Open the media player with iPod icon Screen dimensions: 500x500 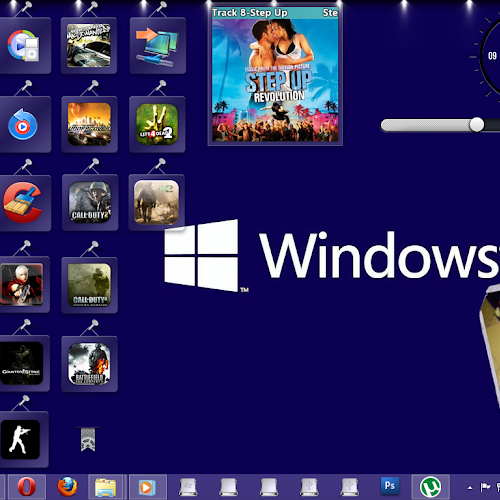23,46
